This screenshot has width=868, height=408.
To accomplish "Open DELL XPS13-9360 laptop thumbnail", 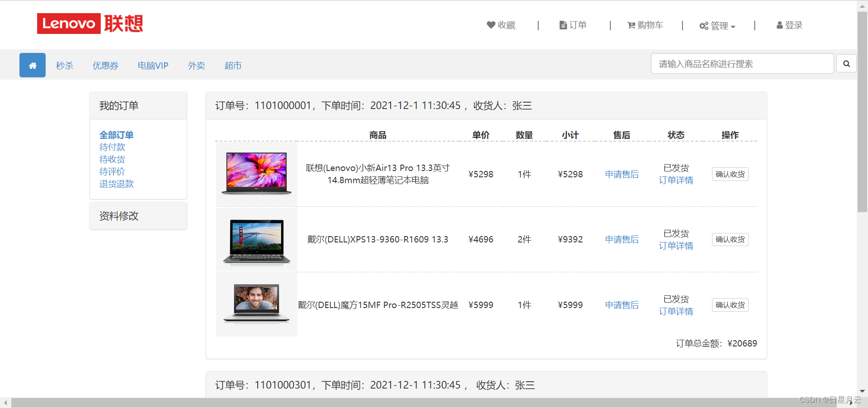I will (256, 240).
